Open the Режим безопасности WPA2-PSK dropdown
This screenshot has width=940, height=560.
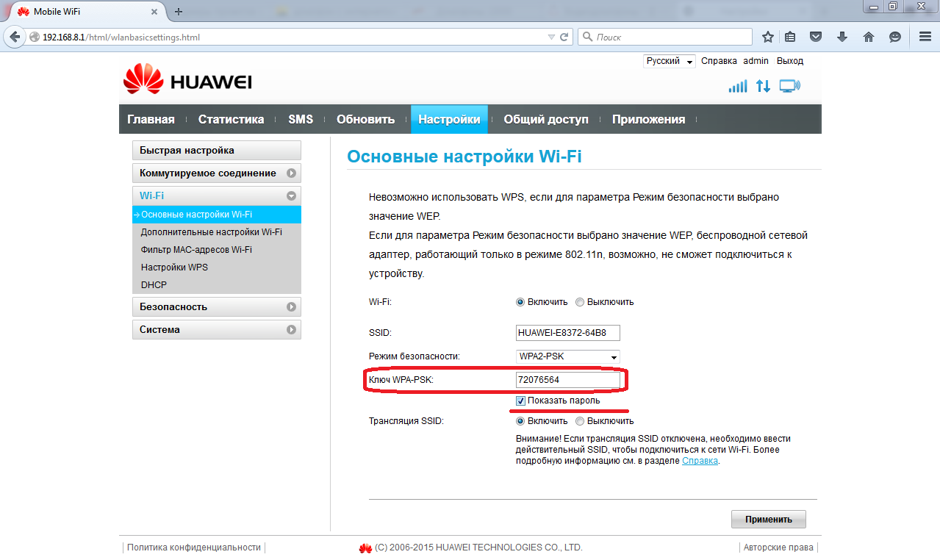tap(568, 356)
